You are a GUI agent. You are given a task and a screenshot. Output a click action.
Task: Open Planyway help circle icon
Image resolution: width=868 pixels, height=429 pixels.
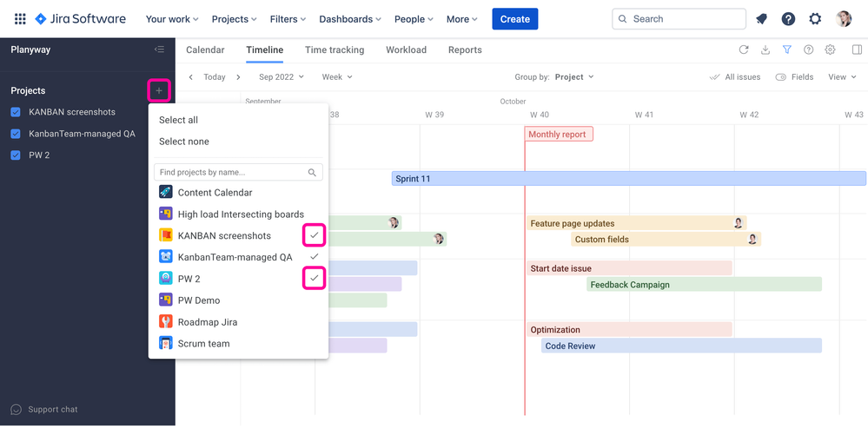click(808, 49)
